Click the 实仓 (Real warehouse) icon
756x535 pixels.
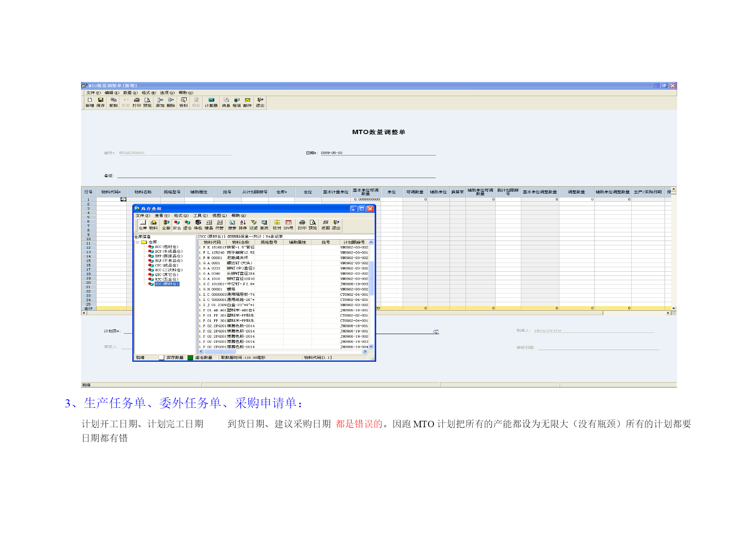(x=177, y=225)
